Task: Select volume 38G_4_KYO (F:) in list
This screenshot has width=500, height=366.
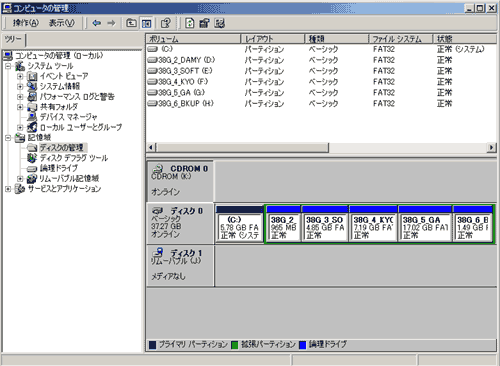Action: tap(183, 82)
